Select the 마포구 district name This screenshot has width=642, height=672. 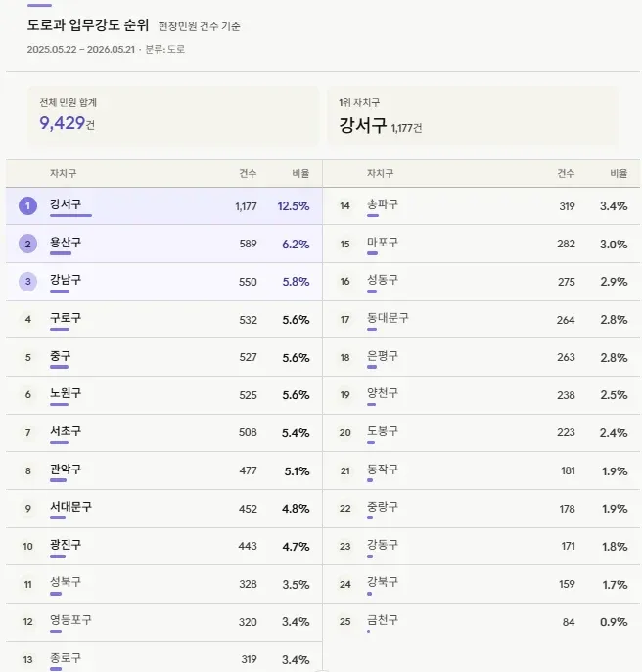tap(382, 243)
